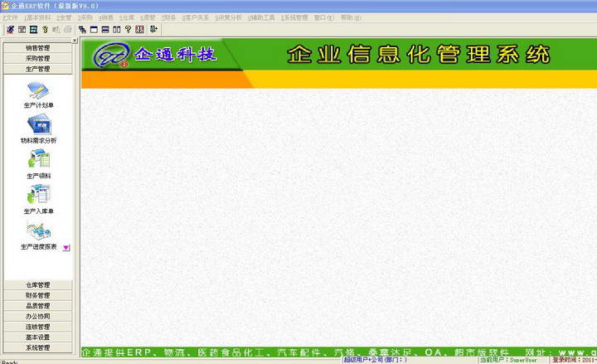597x364 pixels.
Task: Open the 物料需求分析 module icon
Action: coord(38,125)
